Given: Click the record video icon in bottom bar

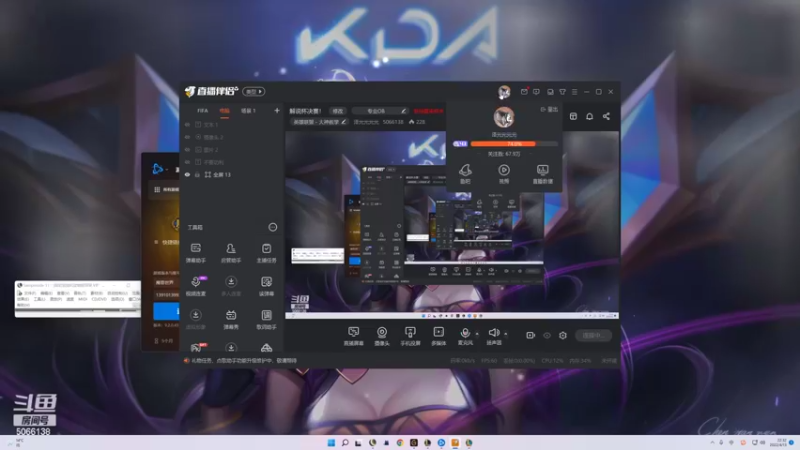Looking at the screenshot, I should 531,335.
